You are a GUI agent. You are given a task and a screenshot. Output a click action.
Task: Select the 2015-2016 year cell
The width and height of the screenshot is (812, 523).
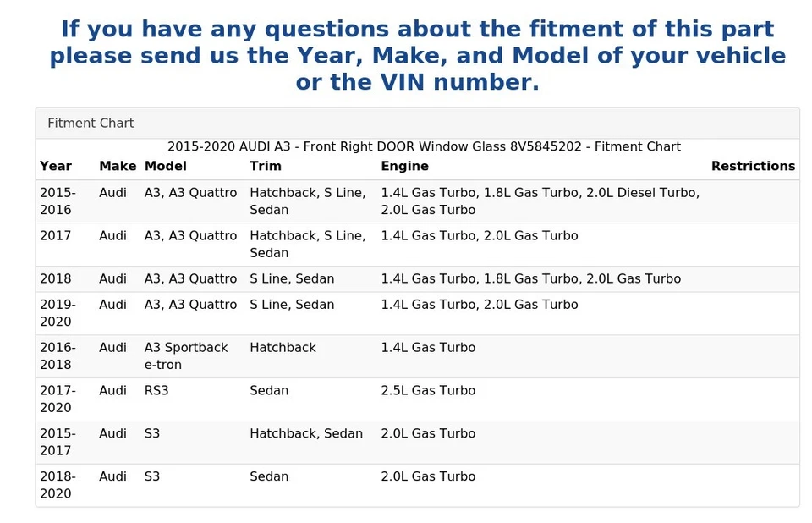tap(58, 201)
